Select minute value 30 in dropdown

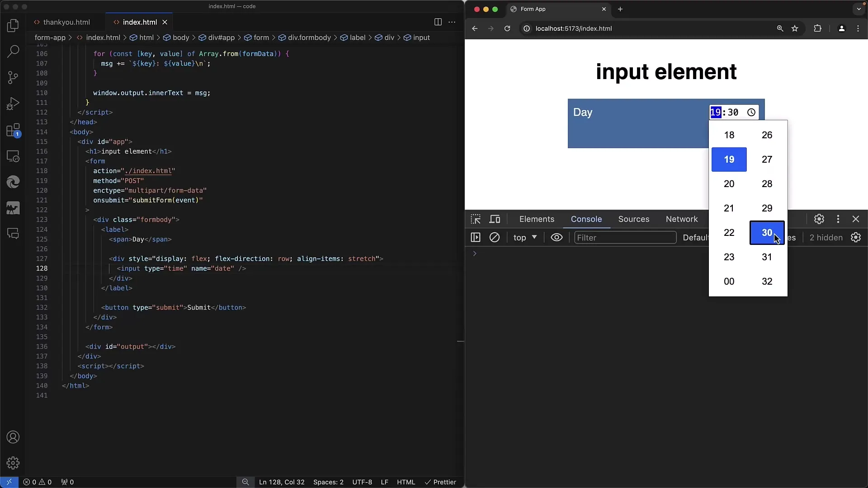767,232
